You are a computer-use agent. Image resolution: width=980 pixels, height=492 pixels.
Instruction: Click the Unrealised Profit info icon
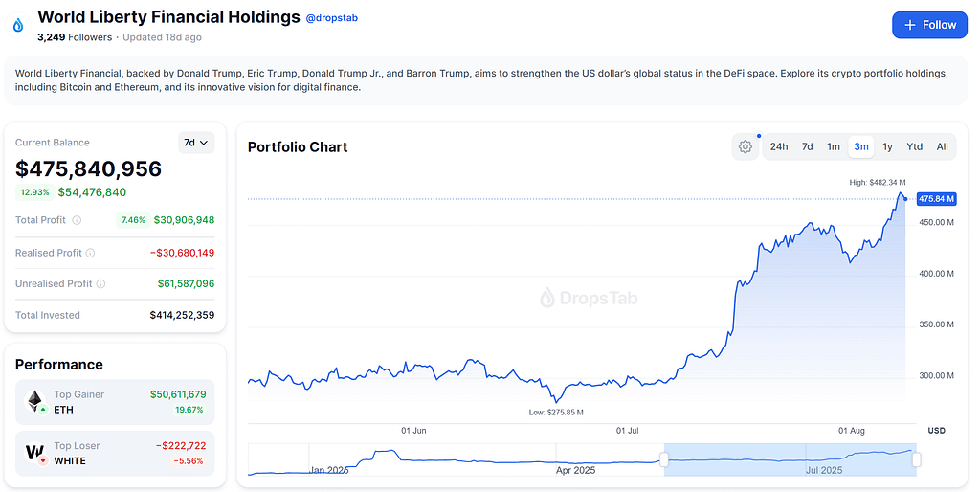point(100,284)
